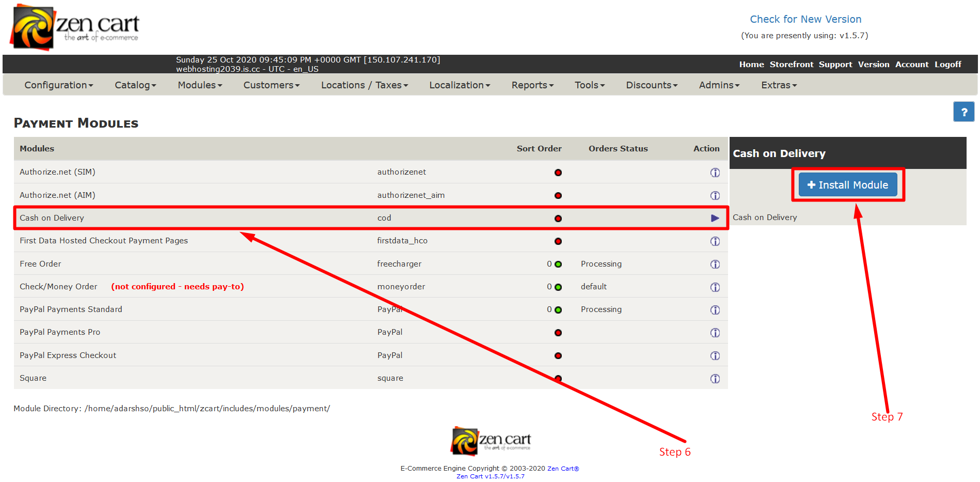Click Logoff in the top bar
Screen dimensions: 980x482
pyautogui.click(x=948, y=65)
